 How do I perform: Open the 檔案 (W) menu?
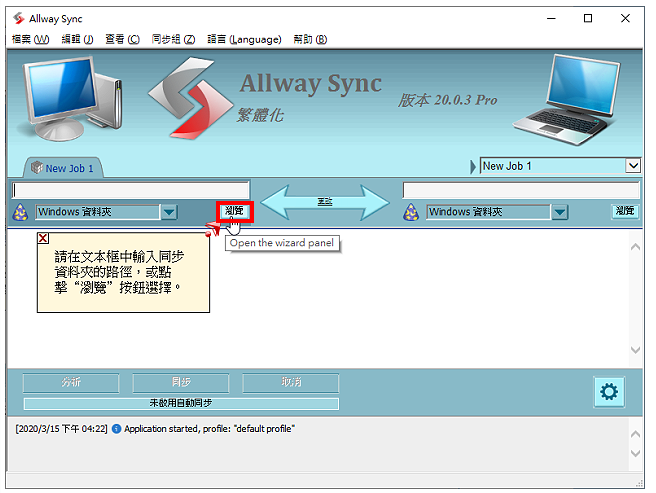click(x=31, y=39)
